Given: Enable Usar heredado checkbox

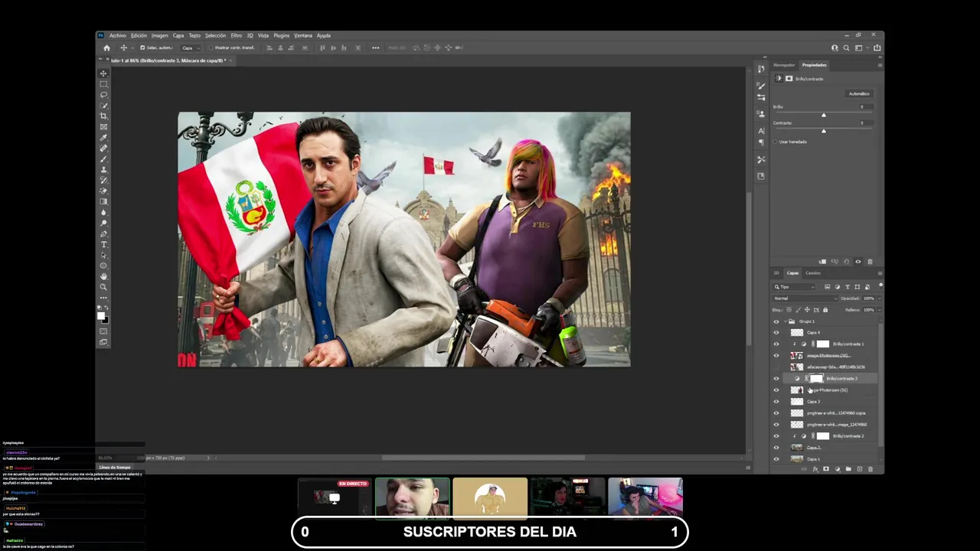Looking at the screenshot, I should (x=775, y=142).
